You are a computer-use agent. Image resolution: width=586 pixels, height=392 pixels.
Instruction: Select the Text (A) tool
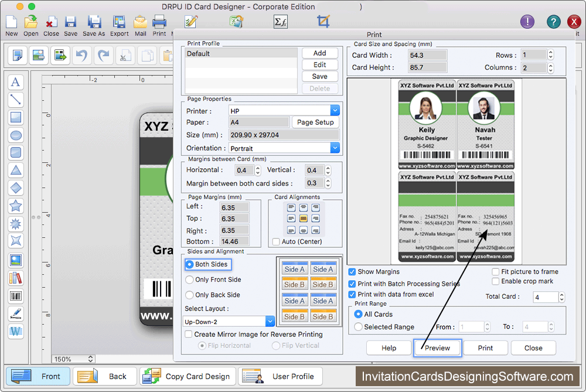(x=16, y=82)
